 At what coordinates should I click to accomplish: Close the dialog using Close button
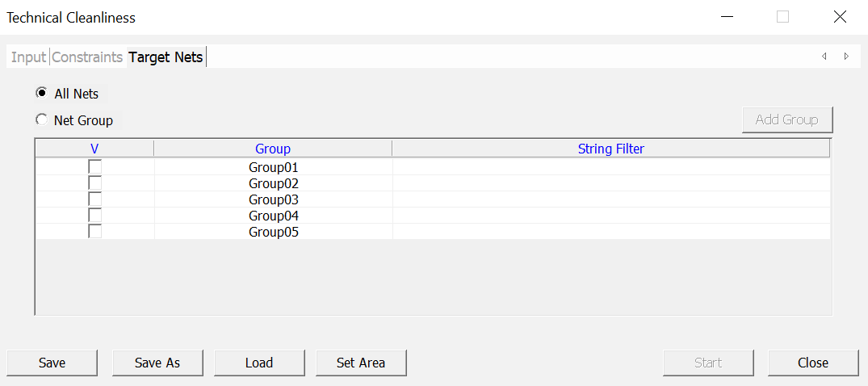[x=813, y=363]
